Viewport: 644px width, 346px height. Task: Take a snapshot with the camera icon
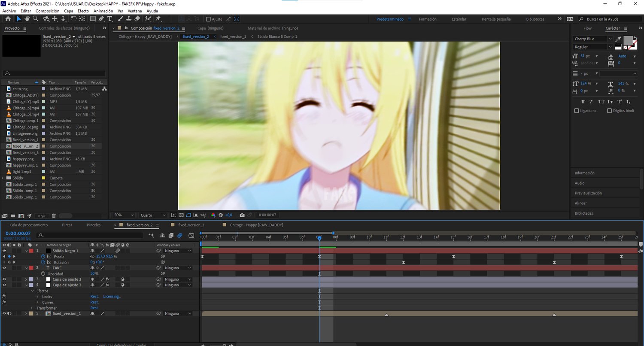(242, 215)
